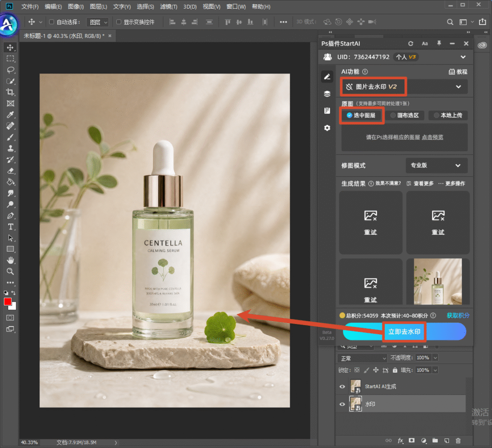
Task: Select the Hand tool
Action: coord(11,260)
